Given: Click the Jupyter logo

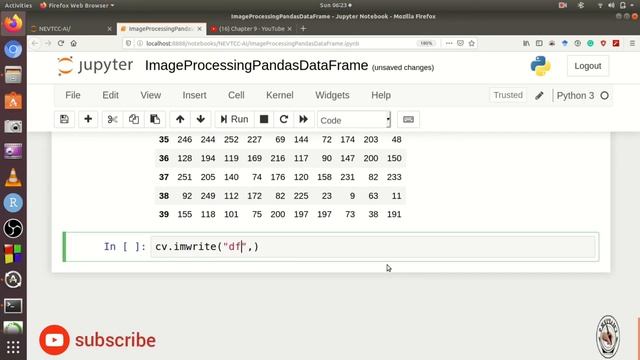Looking at the screenshot, I should 95,66.
